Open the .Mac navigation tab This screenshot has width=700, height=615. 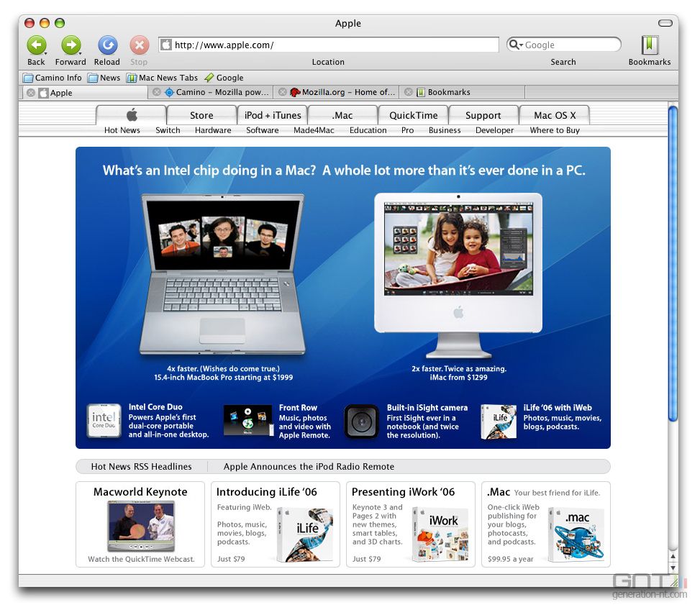click(x=342, y=115)
